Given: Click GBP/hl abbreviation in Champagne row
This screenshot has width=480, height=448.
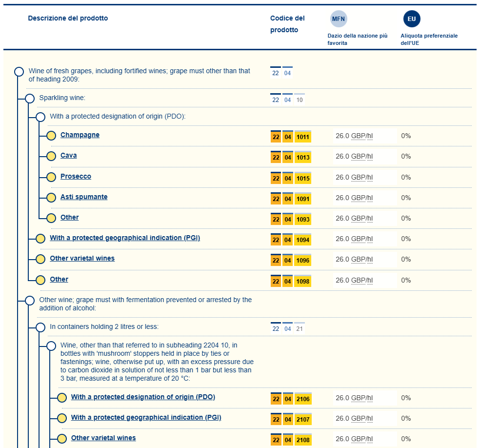Looking at the screenshot, I should (361, 136).
